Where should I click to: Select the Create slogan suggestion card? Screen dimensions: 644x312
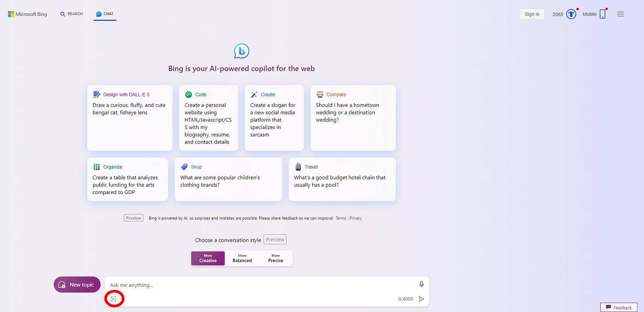tap(274, 118)
